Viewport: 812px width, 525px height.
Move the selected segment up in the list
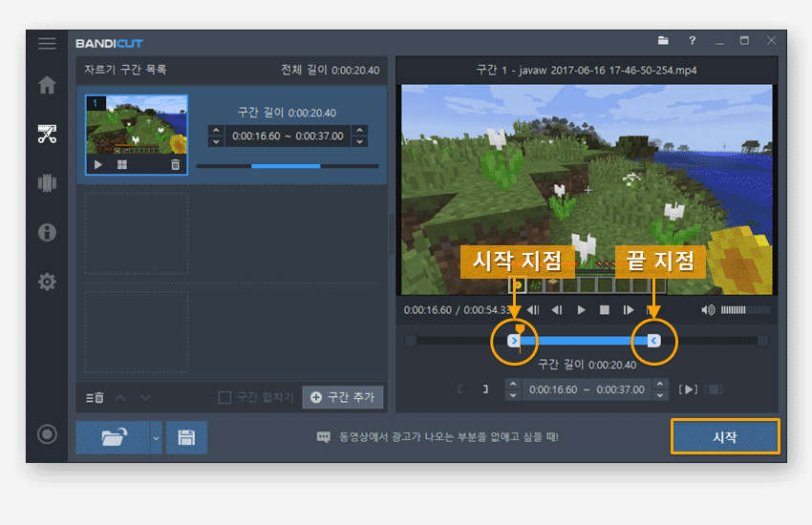click(x=120, y=398)
